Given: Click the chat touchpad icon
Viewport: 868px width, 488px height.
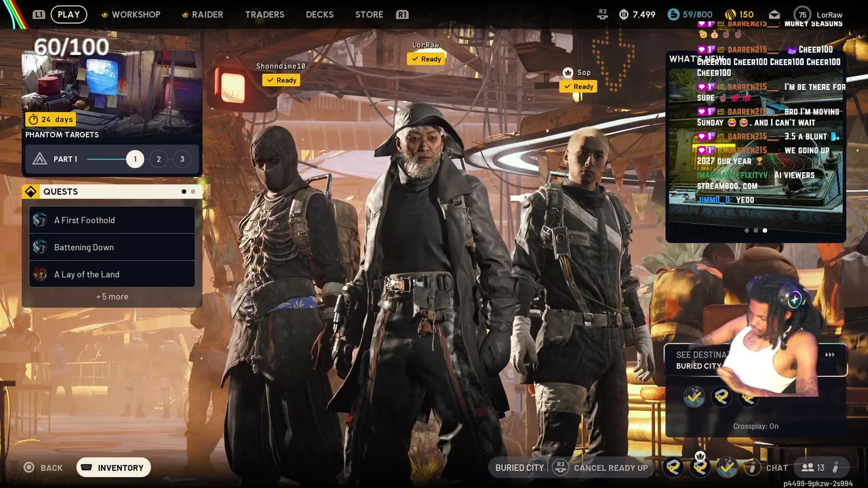Looking at the screenshot, I should (753, 467).
